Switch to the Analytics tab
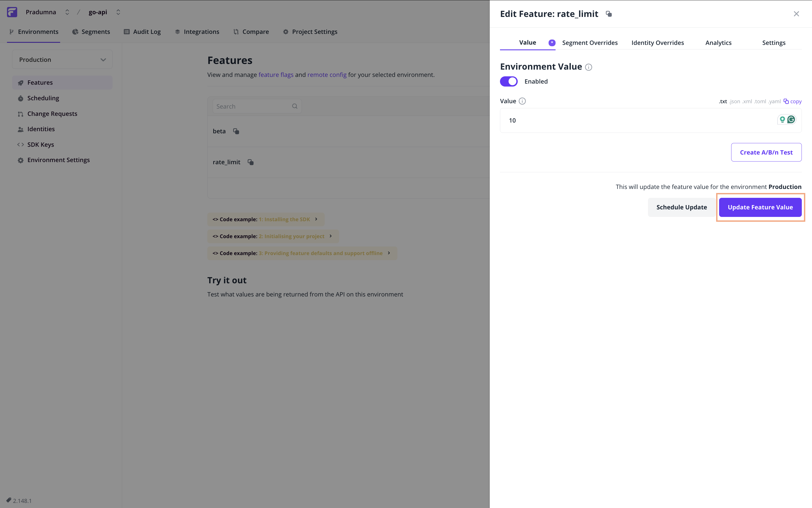Image resolution: width=812 pixels, height=508 pixels. 718,43
